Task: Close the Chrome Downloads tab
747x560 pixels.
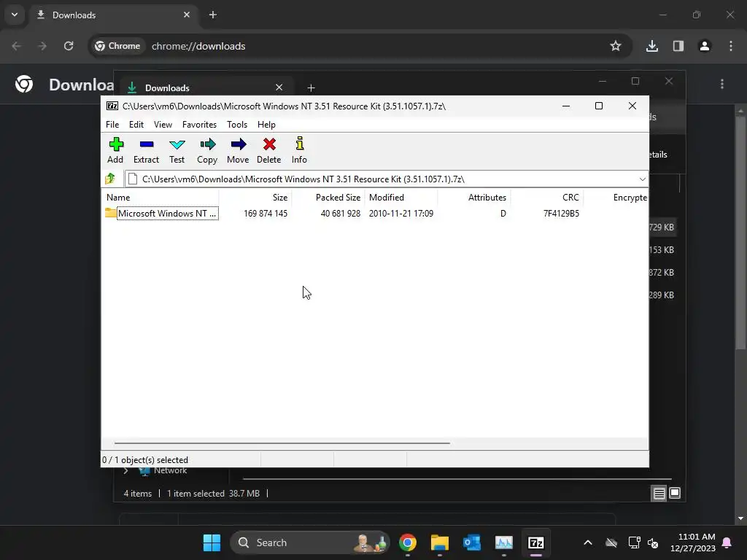Action: (x=187, y=15)
